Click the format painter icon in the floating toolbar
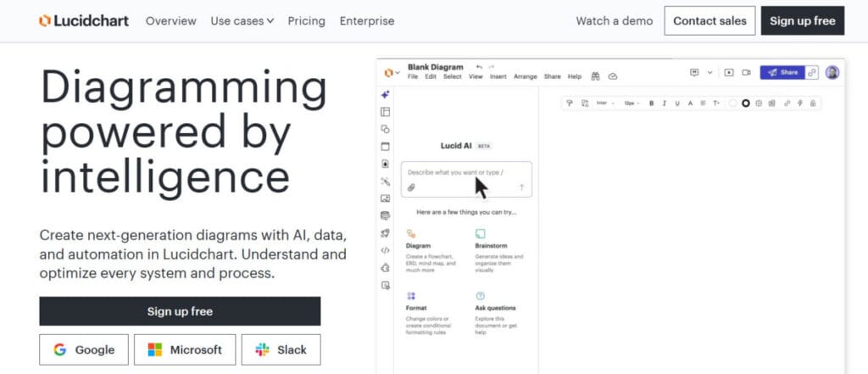 point(570,103)
